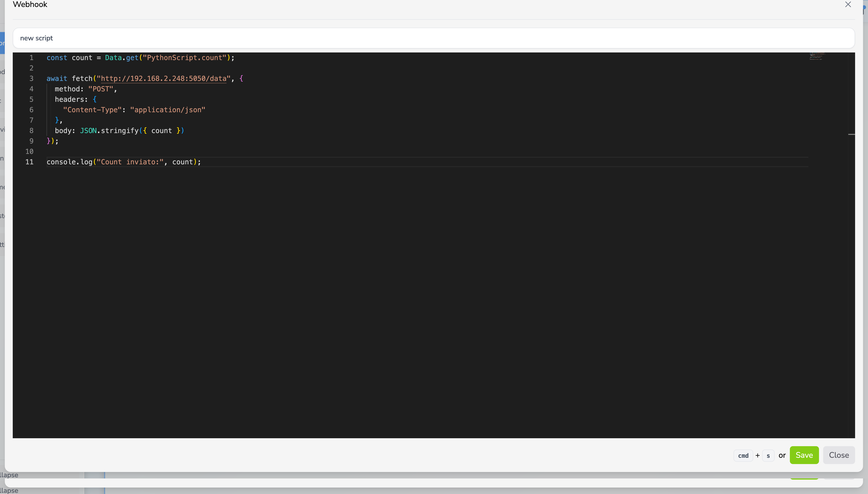868x494 pixels.
Task: Click the 's' key hint badge
Action: pos(768,456)
